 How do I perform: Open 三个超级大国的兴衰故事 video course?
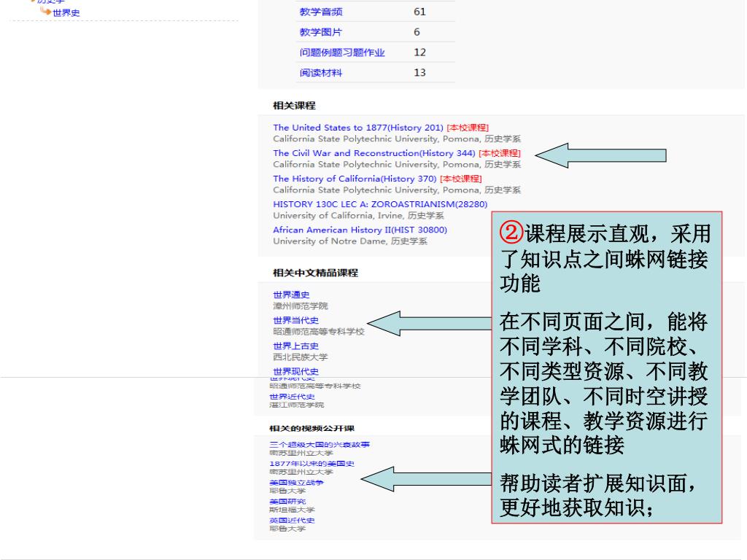pos(320,444)
